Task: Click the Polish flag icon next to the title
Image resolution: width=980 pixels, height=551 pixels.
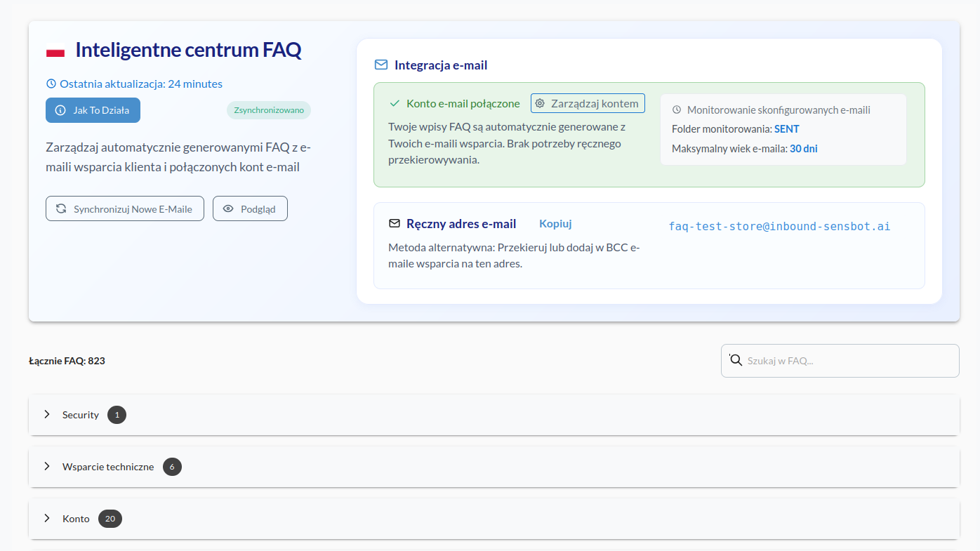Action: (x=54, y=49)
